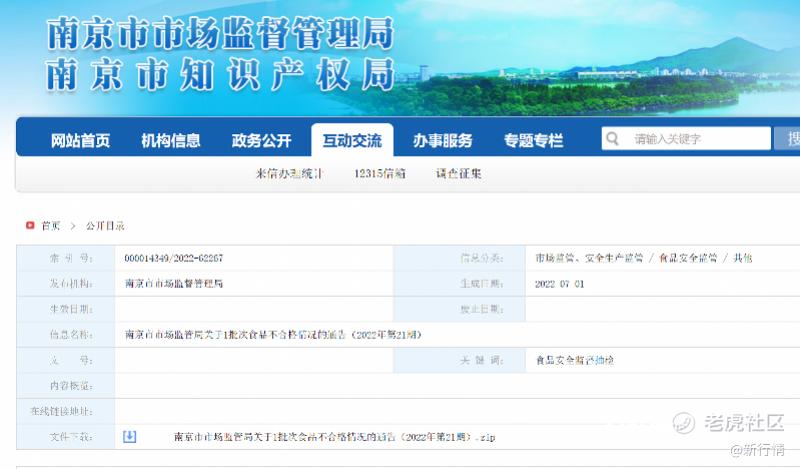Click the 信息名称 label cell
Image resolution: width=800 pixels, height=469 pixels.
point(66,335)
